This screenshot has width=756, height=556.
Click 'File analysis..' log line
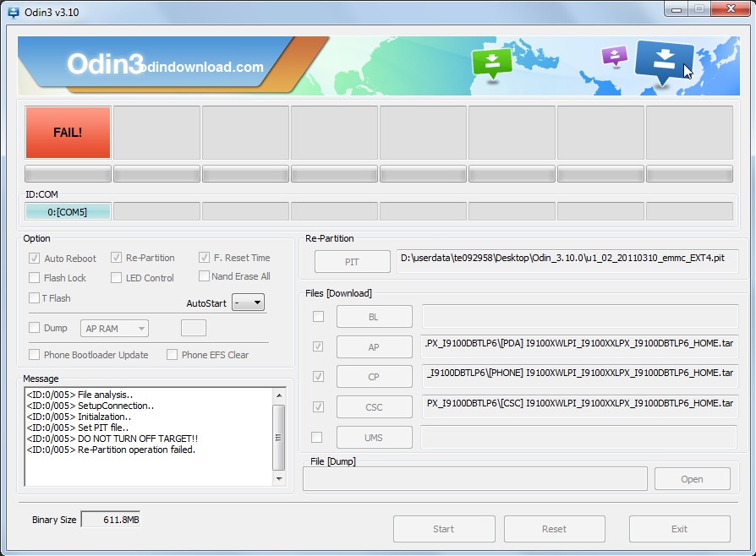point(79,395)
